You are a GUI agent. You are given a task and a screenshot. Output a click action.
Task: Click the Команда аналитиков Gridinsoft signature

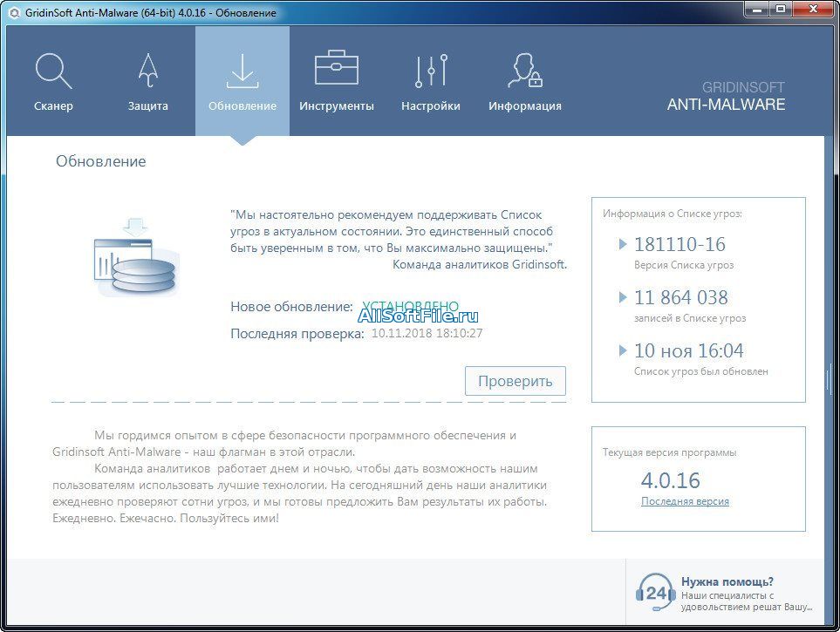(x=480, y=264)
